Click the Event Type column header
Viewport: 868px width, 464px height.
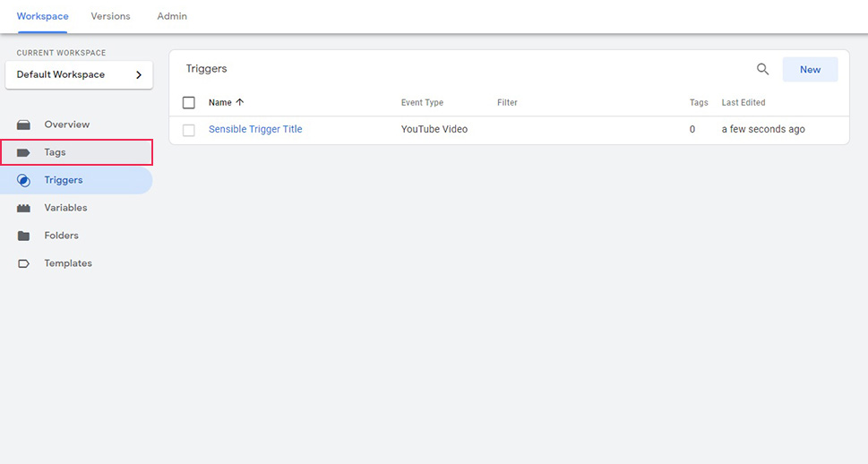[x=423, y=102]
